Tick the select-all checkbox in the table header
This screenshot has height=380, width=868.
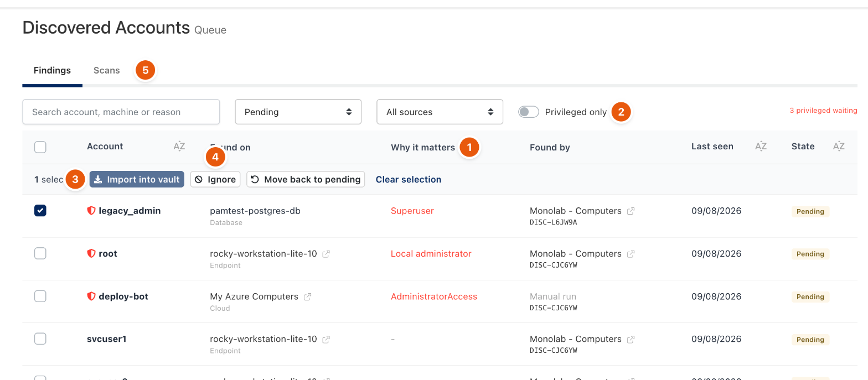pyautogui.click(x=40, y=147)
